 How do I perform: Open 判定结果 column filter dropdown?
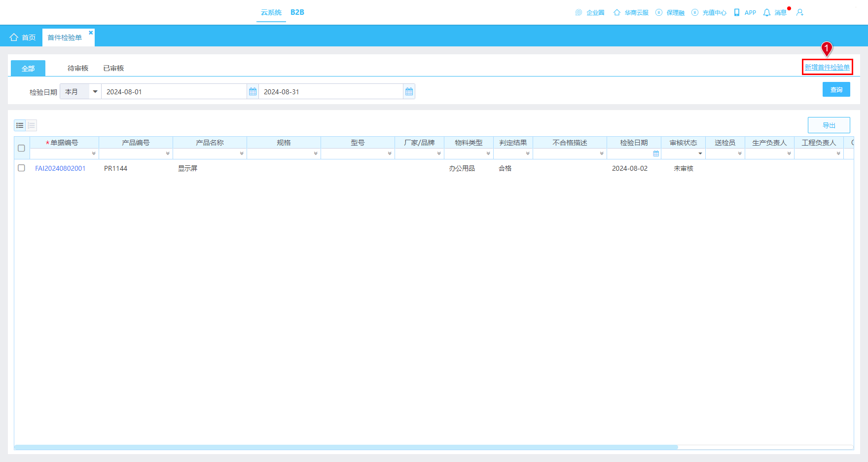pos(528,154)
